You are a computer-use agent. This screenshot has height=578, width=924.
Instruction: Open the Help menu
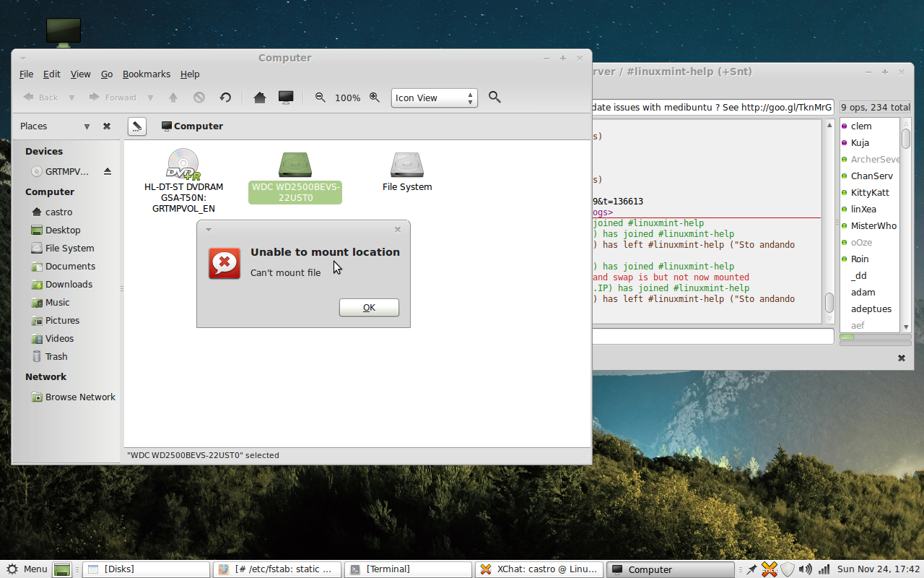tap(190, 74)
